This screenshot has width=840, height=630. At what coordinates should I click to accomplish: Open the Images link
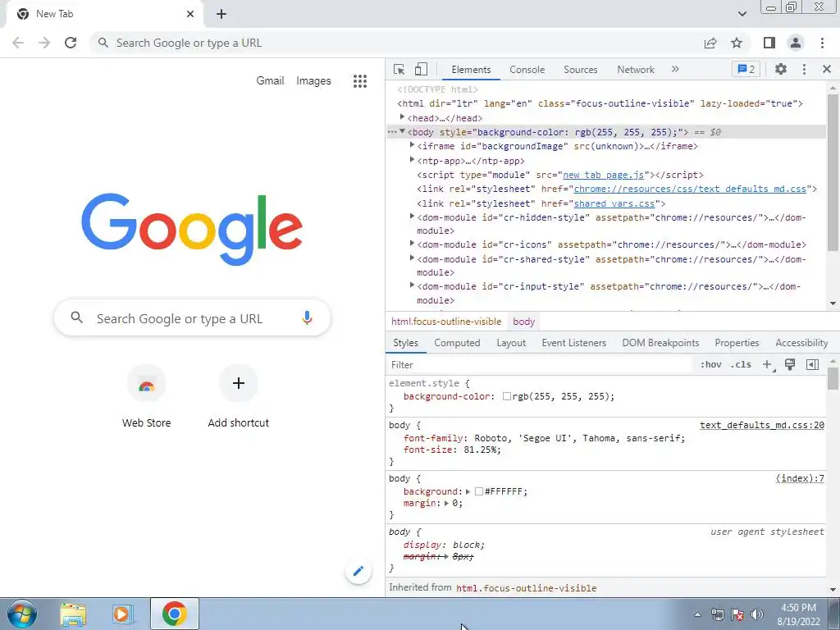313,81
